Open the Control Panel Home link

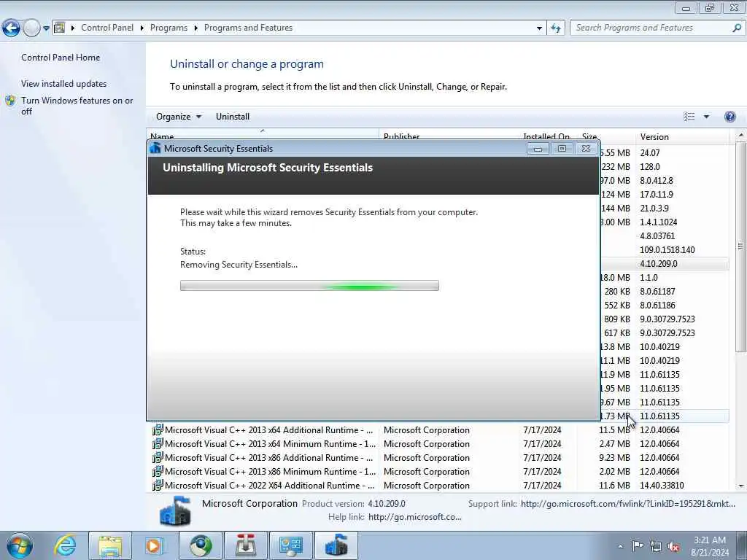[61, 57]
